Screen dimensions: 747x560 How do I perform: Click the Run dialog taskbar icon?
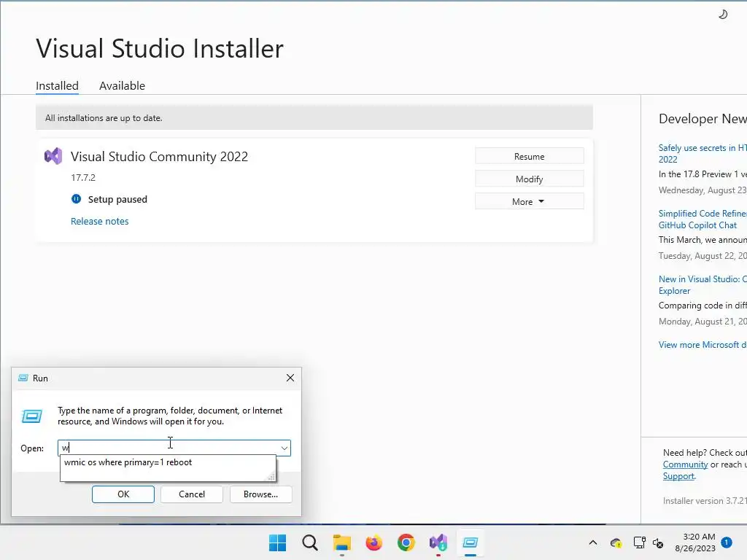pos(471,542)
